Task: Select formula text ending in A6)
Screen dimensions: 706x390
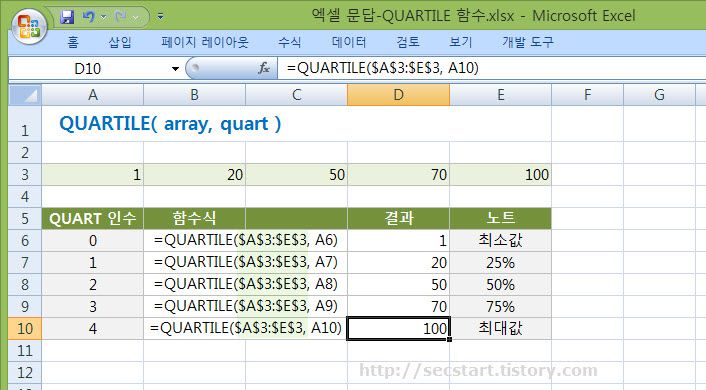Action: [246, 240]
